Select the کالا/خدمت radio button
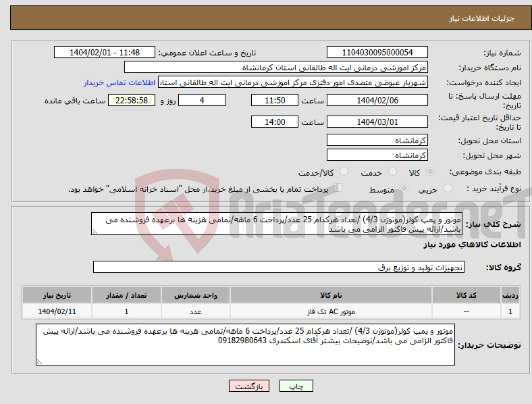Viewport: 532px width, 404px height. pyautogui.click(x=344, y=172)
